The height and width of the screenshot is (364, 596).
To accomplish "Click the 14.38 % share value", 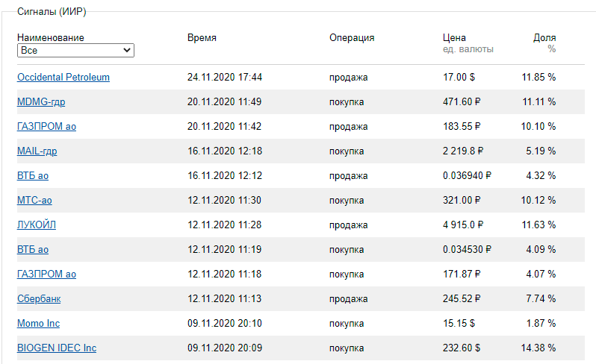I will tap(538, 348).
